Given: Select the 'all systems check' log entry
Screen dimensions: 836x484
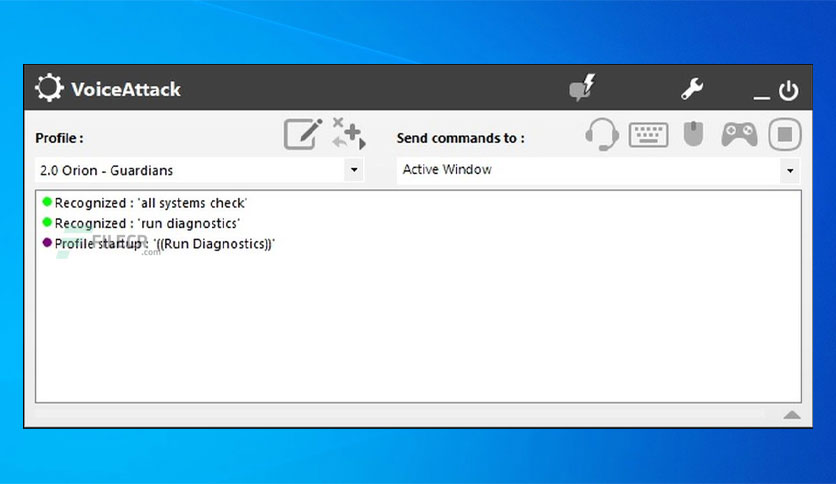Looking at the screenshot, I should [144, 203].
